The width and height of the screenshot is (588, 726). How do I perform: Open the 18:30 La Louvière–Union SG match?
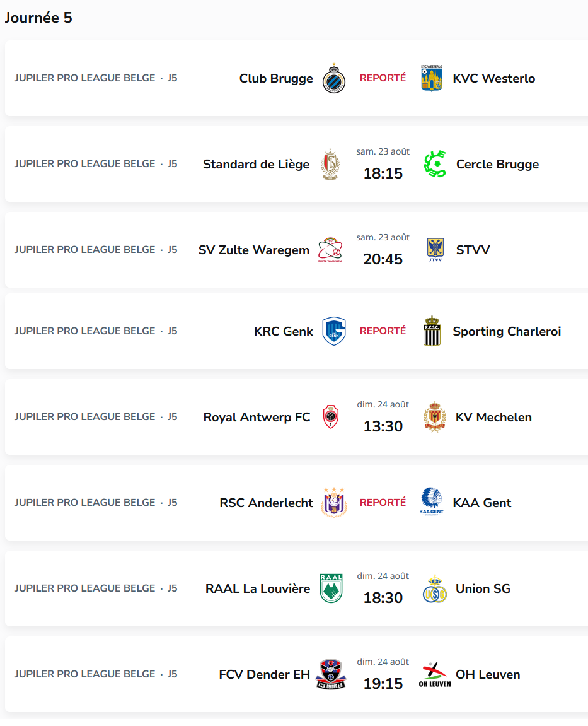(383, 589)
